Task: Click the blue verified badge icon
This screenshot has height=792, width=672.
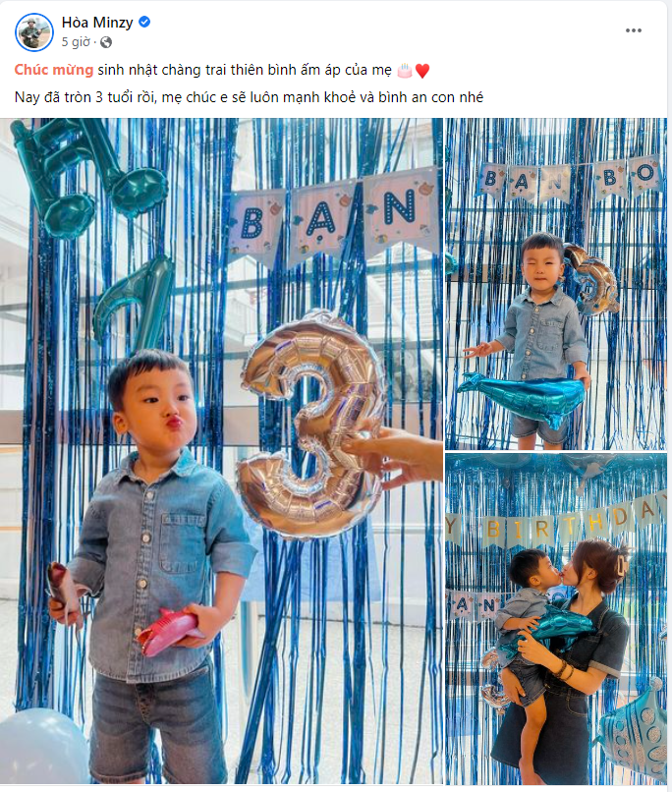Action: (x=144, y=22)
